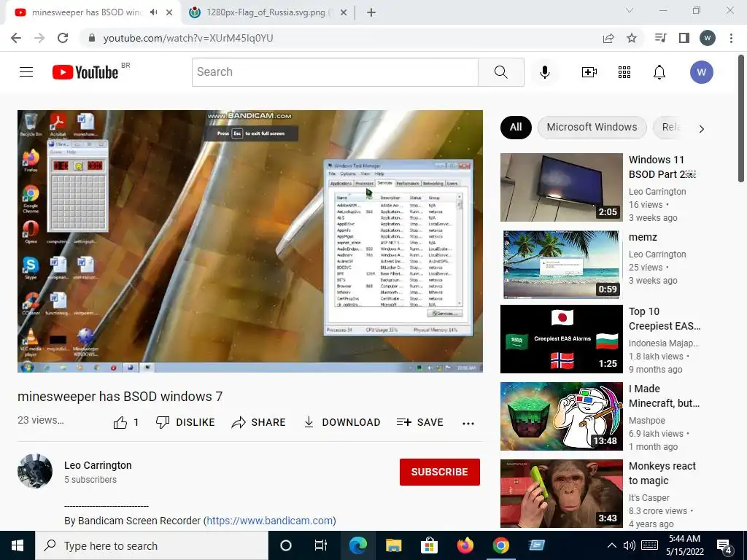Open YouTube apps grid icon
This screenshot has width=747, height=560.
point(624,72)
